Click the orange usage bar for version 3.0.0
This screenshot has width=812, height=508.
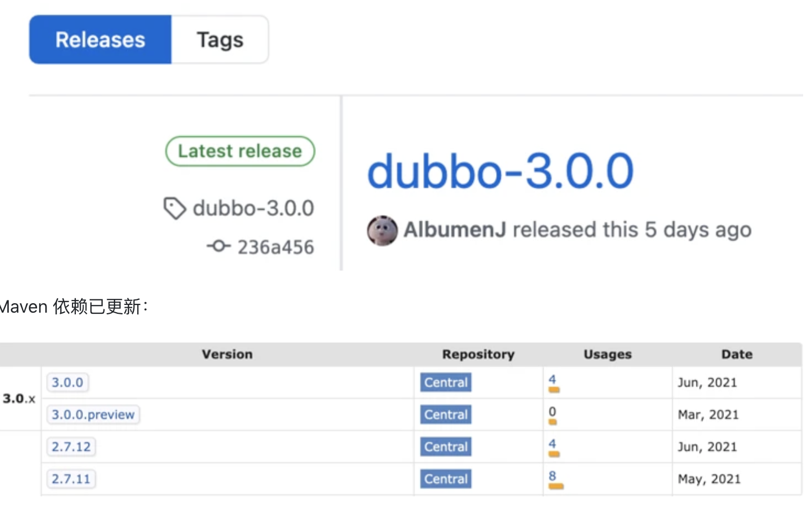tap(555, 390)
